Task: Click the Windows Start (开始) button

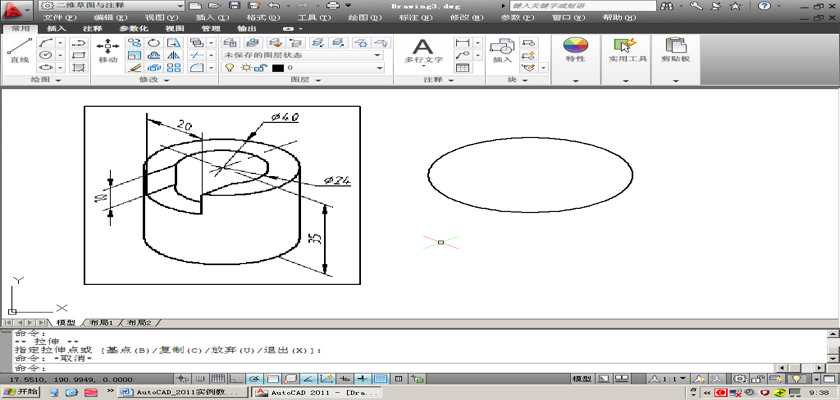Action: point(20,393)
